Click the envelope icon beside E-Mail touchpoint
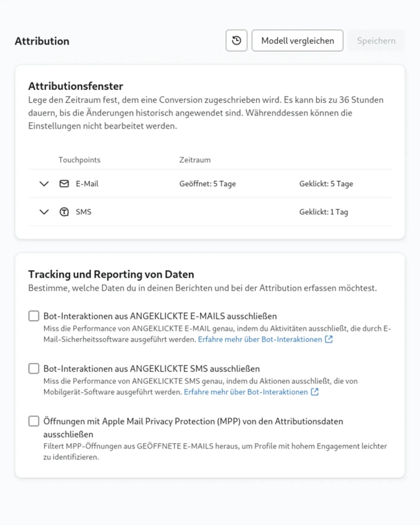This screenshot has height=525, width=420. 64,184
